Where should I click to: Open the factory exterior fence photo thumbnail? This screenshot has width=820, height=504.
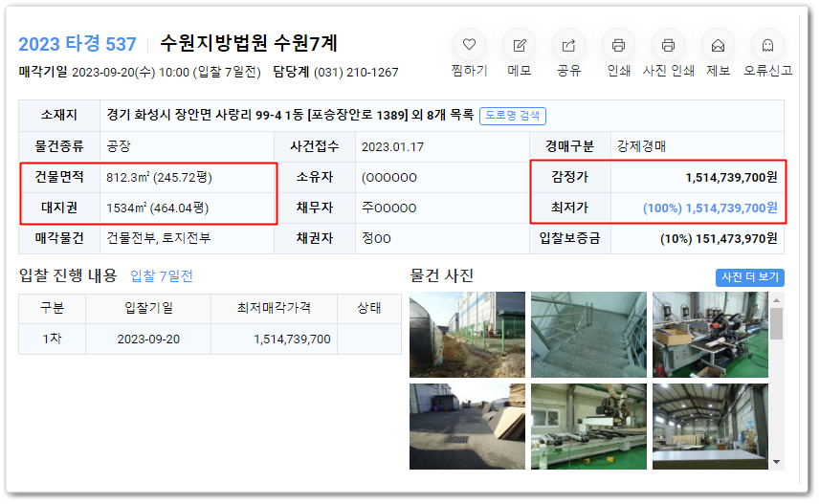[467, 335]
